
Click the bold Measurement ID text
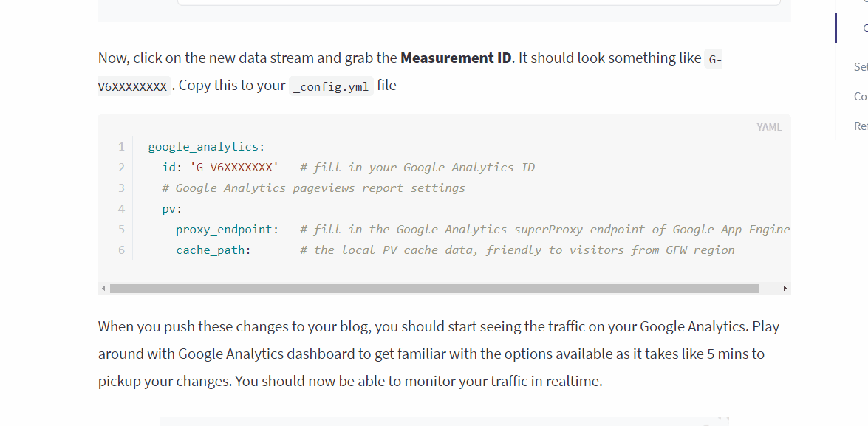pyautogui.click(x=456, y=58)
